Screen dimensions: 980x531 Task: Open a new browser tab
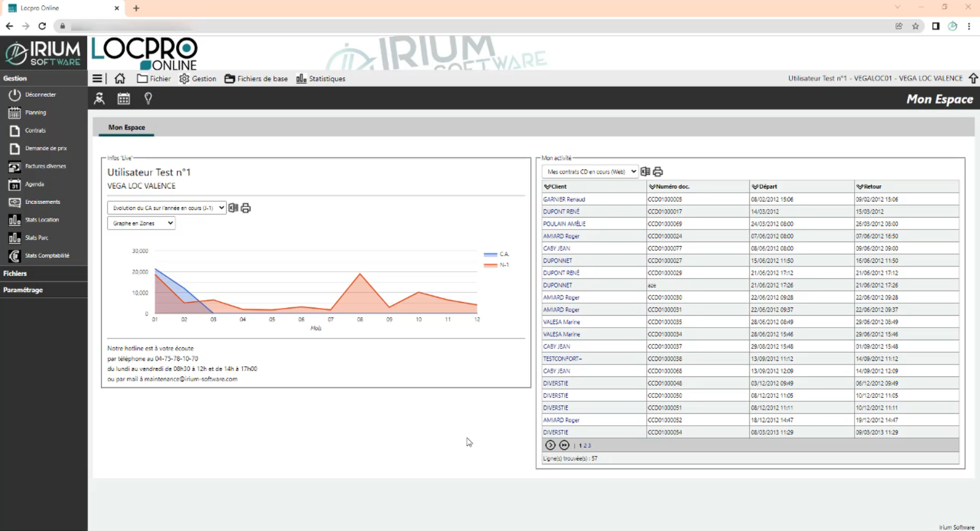click(136, 8)
